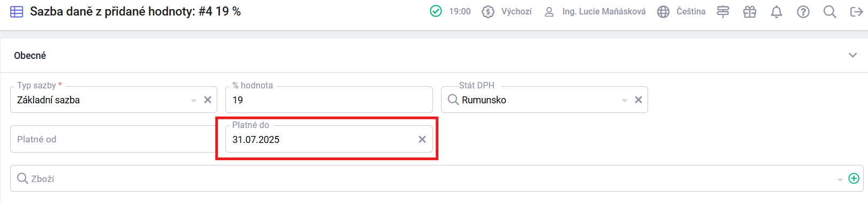Clear the Základní sazba selection
Screen dimensions: 868x204
pos(208,100)
